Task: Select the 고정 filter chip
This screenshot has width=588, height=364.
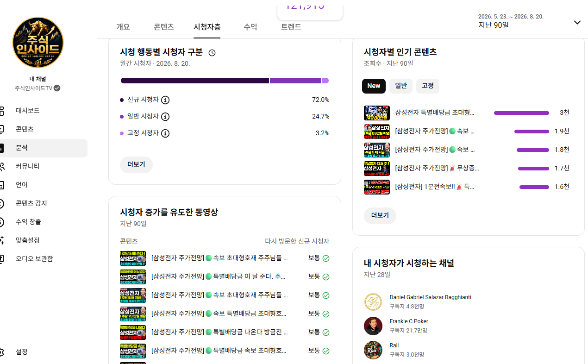Action: click(428, 86)
